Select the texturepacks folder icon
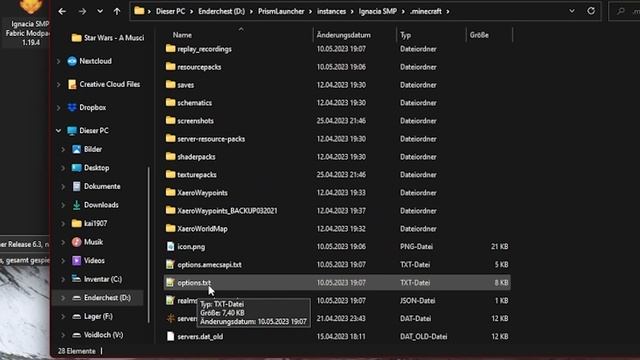 click(x=171, y=174)
